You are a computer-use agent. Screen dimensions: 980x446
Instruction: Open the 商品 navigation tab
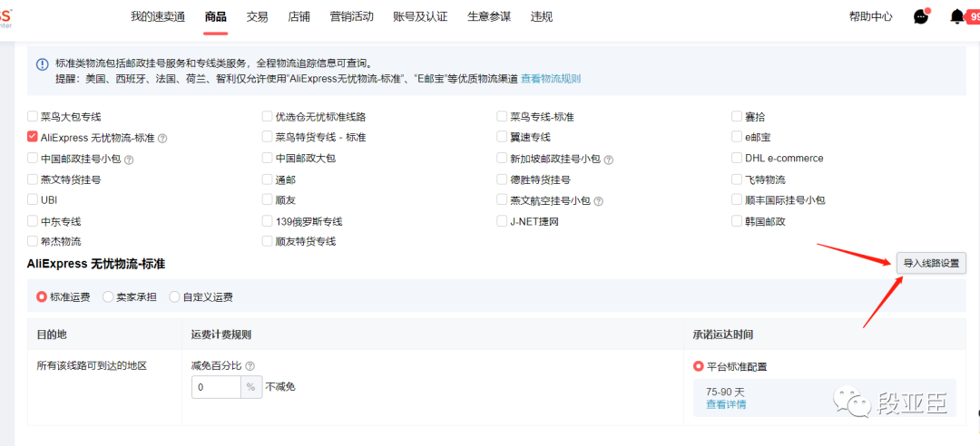click(216, 17)
